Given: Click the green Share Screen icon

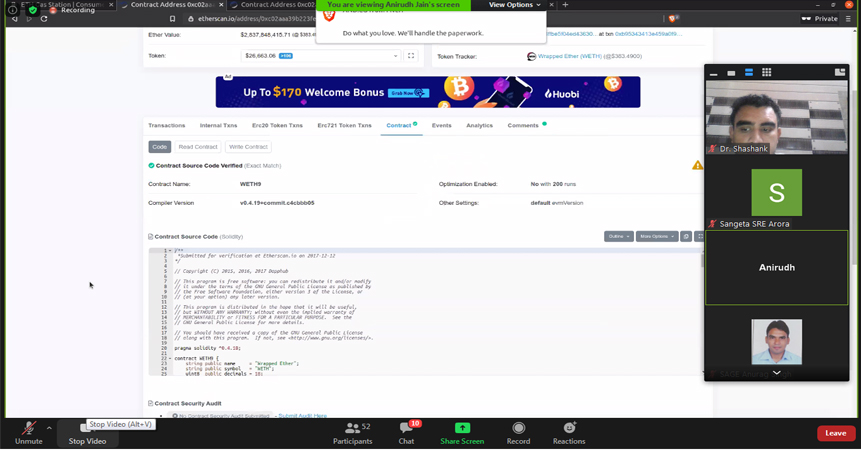Looking at the screenshot, I should click(x=462, y=428).
